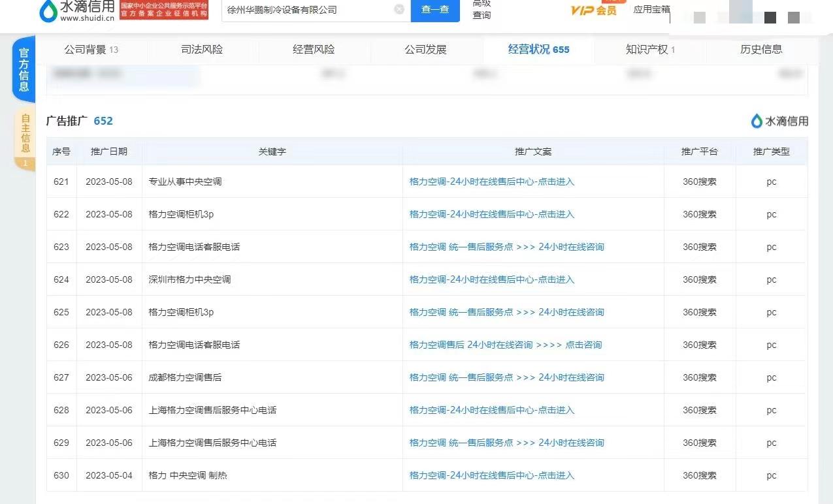Screen dimensions: 833x504
Task: Click date 2023-05-06 in row 627
Action: click(109, 377)
